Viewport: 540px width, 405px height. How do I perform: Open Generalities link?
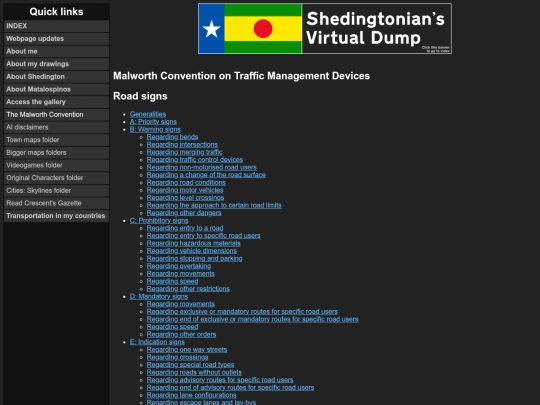[148, 114]
